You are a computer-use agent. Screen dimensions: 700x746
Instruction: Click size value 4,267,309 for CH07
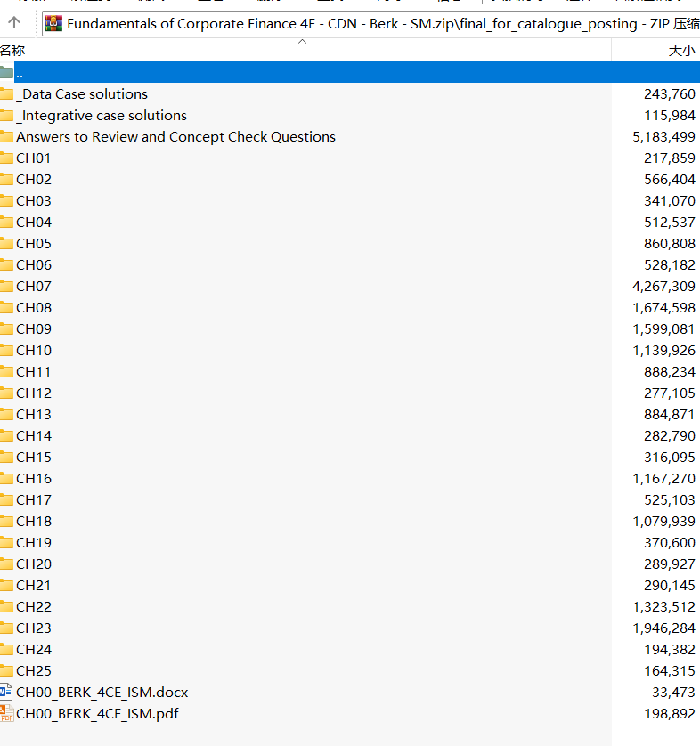[x=663, y=287]
